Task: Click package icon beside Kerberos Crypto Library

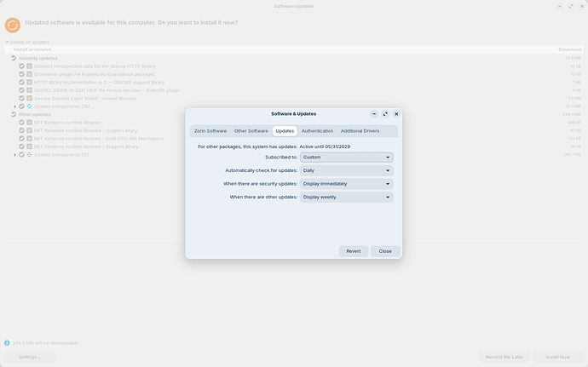Action: (x=29, y=130)
